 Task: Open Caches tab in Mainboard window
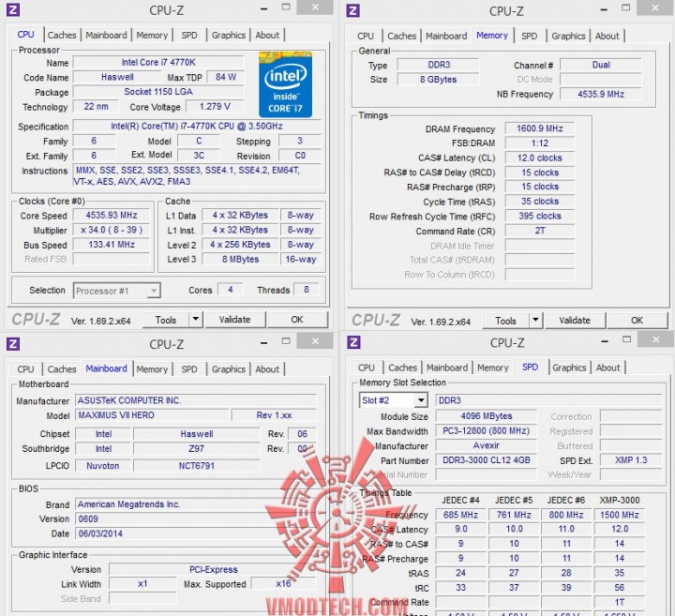click(62, 369)
